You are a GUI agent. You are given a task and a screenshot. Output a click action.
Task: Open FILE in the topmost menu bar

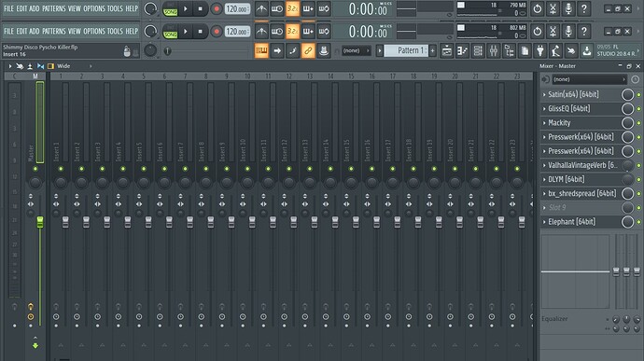tap(8, 8)
